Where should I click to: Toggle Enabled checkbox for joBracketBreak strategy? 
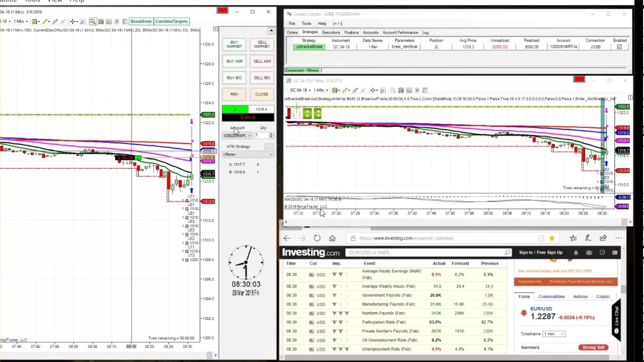pyautogui.click(x=619, y=47)
